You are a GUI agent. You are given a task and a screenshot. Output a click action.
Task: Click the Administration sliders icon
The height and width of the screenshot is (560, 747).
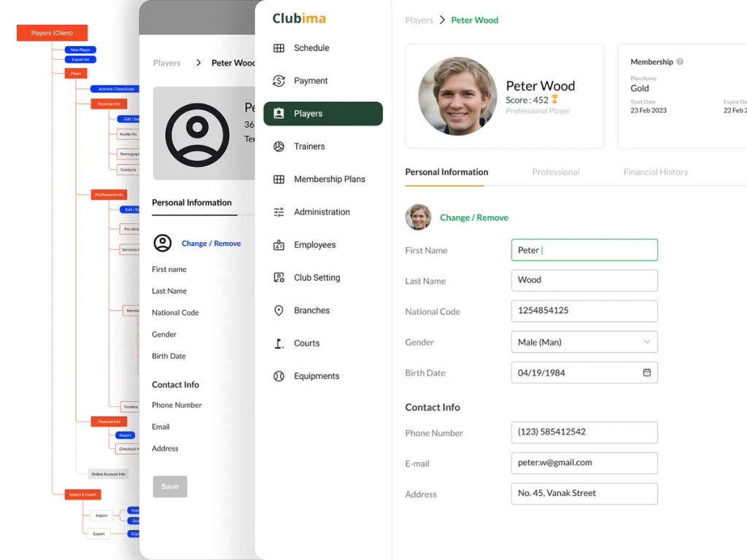(x=279, y=212)
